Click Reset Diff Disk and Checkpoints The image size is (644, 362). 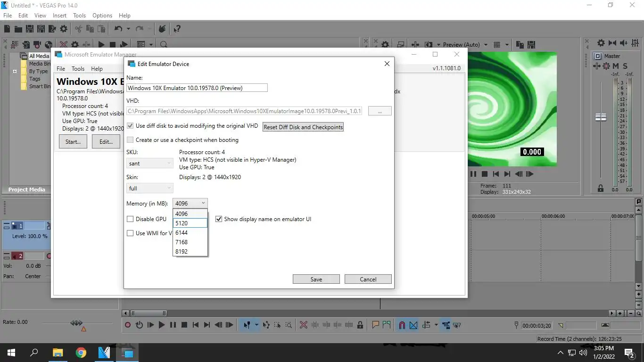point(303,127)
